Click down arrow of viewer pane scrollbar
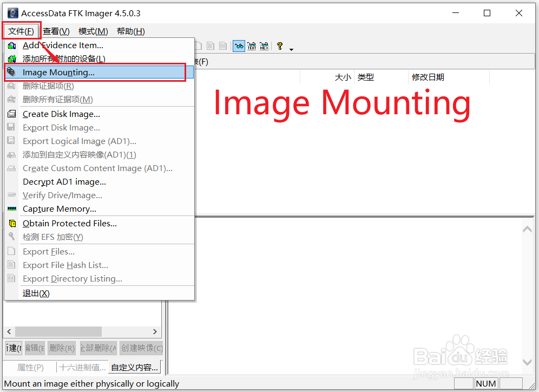Viewport: 539px width, 392px height. 527,362
